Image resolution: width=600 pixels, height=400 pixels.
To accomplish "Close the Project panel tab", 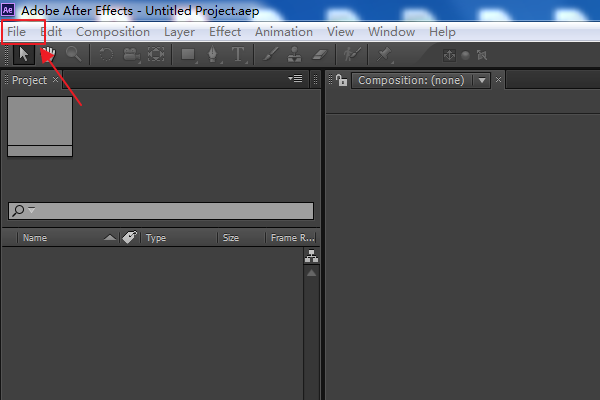I will 55,79.
